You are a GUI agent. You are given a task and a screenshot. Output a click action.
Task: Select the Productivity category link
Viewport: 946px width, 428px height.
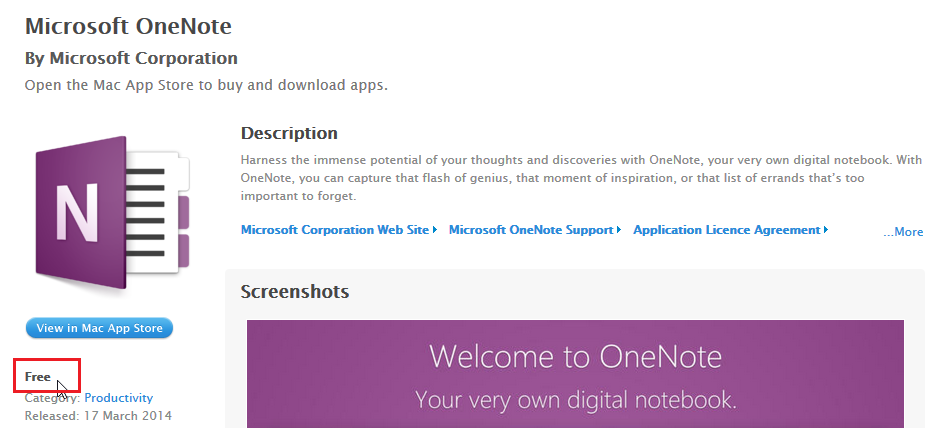point(118,398)
